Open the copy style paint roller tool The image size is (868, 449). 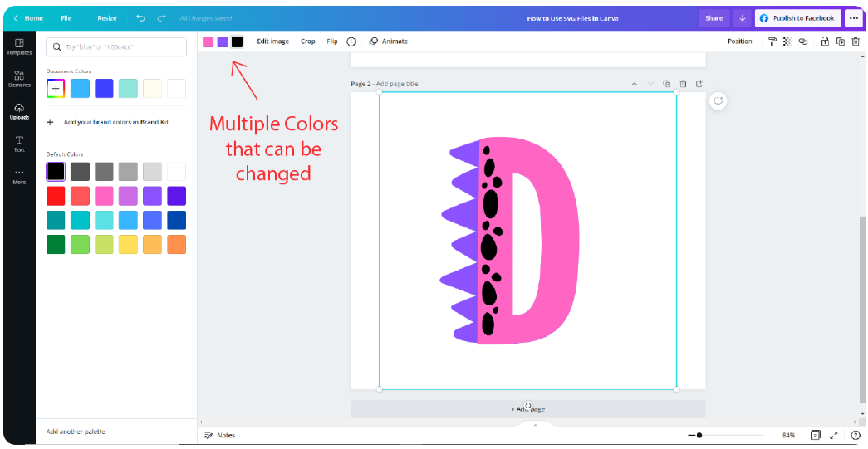point(772,41)
